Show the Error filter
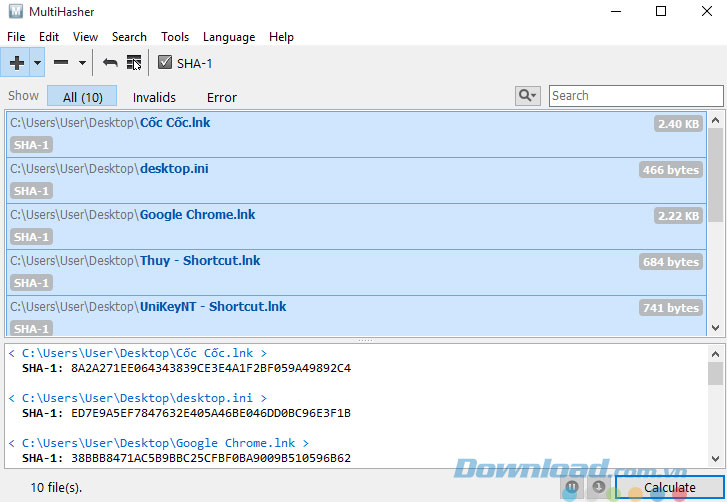Viewport: 727px width, 502px height. (x=222, y=97)
